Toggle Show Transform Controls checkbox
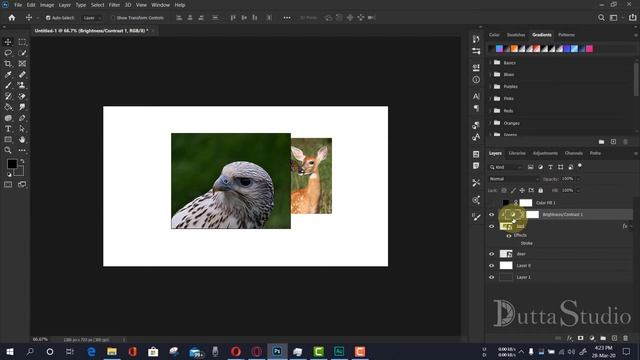640x360 pixels. point(113,18)
